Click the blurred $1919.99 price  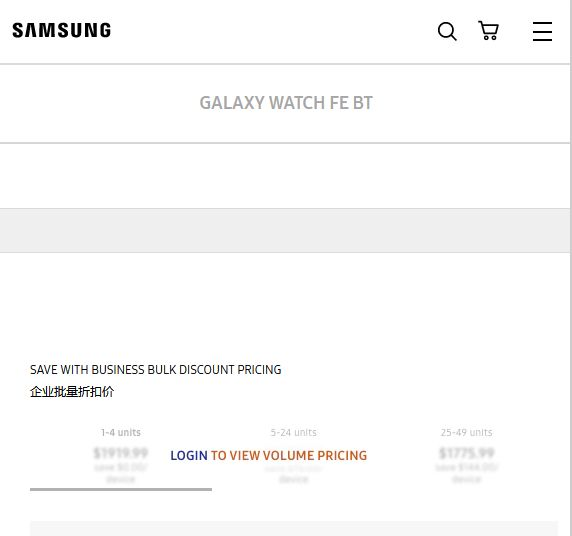[x=121, y=453]
